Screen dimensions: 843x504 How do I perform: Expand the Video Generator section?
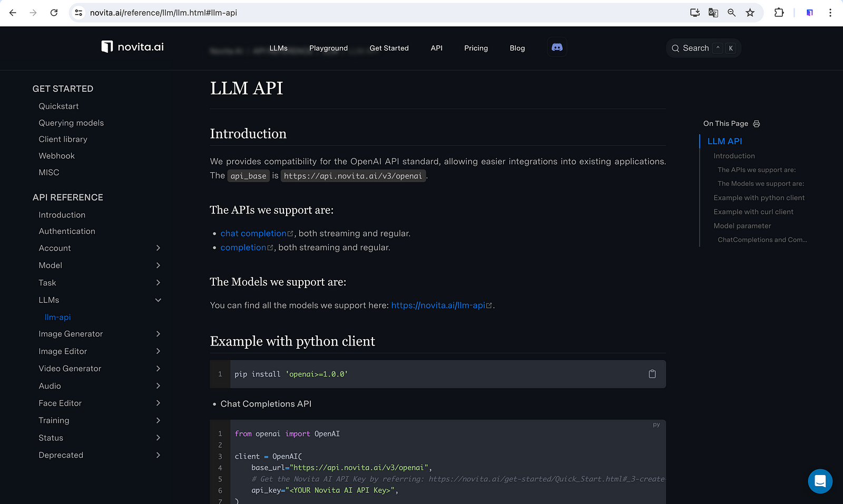[x=158, y=369]
